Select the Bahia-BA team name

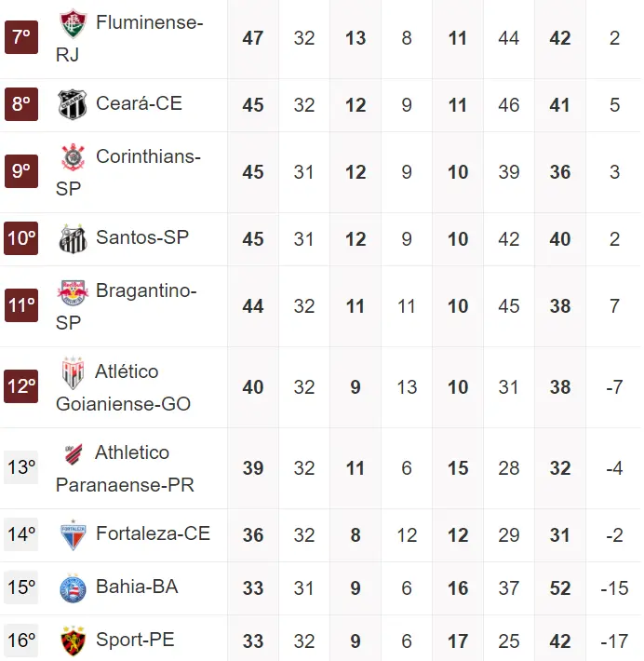coord(137,587)
